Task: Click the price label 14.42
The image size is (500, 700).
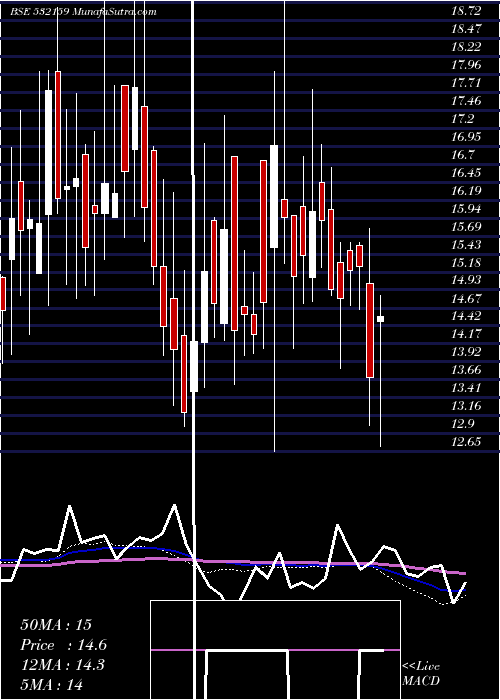Action: coord(467,316)
